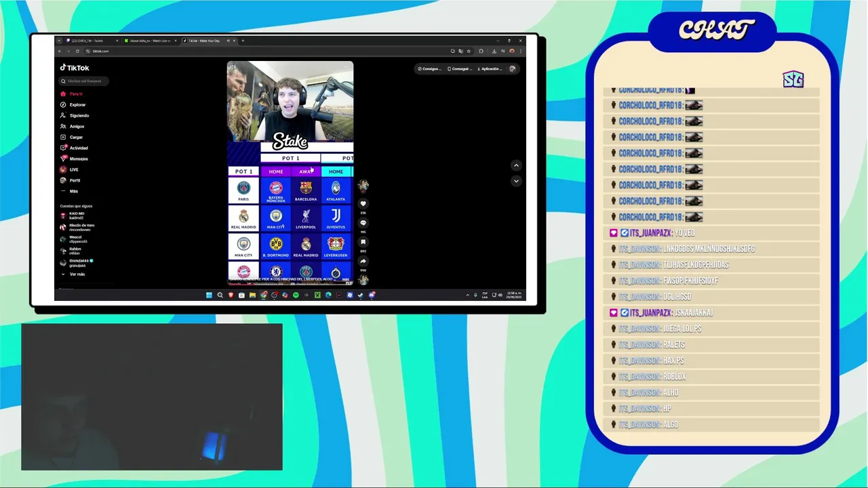Reload the TikTok page
Viewport: 868px width, 488px height.
click(x=77, y=51)
